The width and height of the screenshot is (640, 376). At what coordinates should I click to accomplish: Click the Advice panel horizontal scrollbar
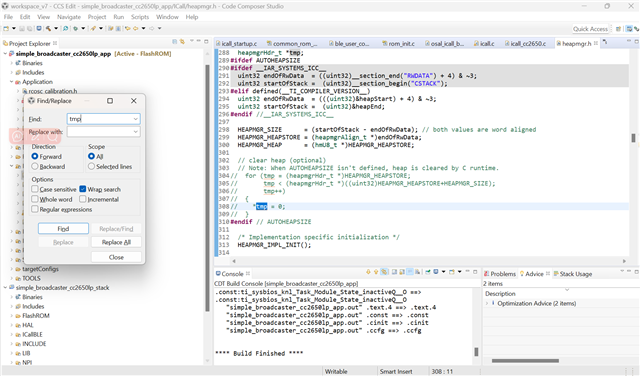[x=525, y=361]
